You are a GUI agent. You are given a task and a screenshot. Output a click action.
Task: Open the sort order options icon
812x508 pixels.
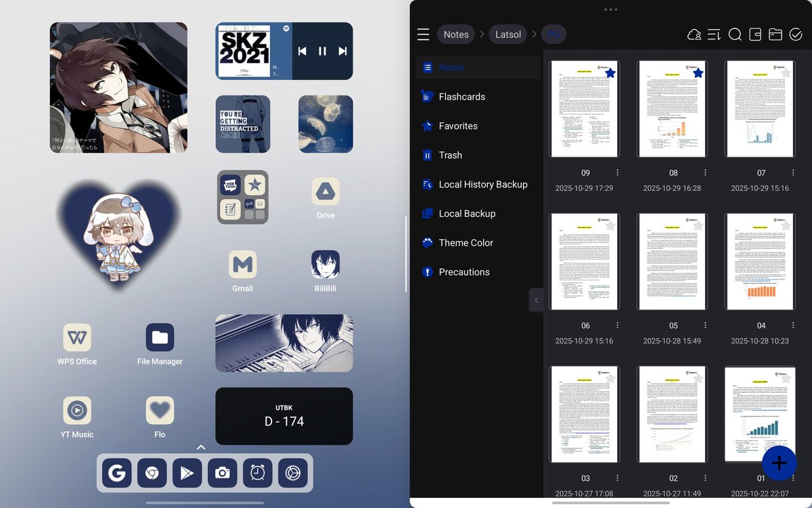(x=715, y=35)
